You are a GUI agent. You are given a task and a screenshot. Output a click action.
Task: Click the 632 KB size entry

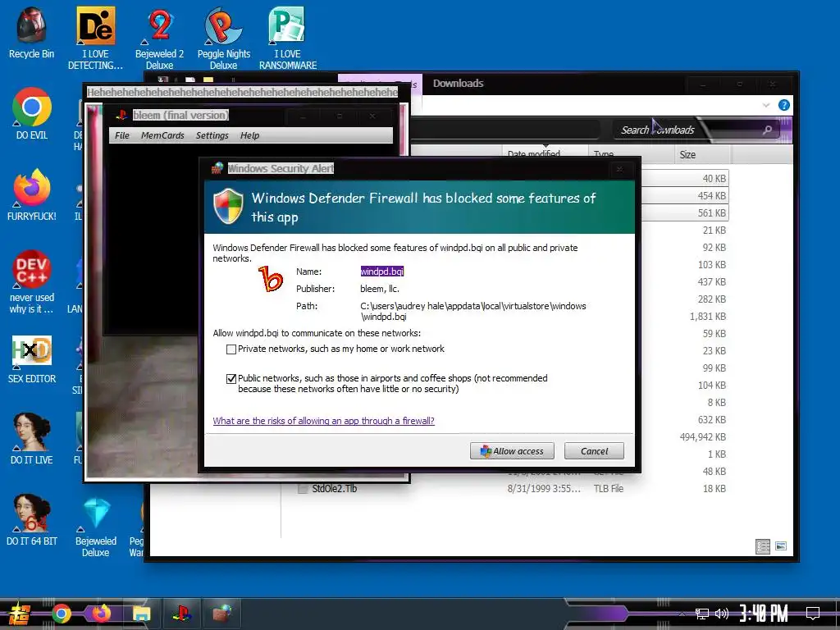click(x=711, y=419)
